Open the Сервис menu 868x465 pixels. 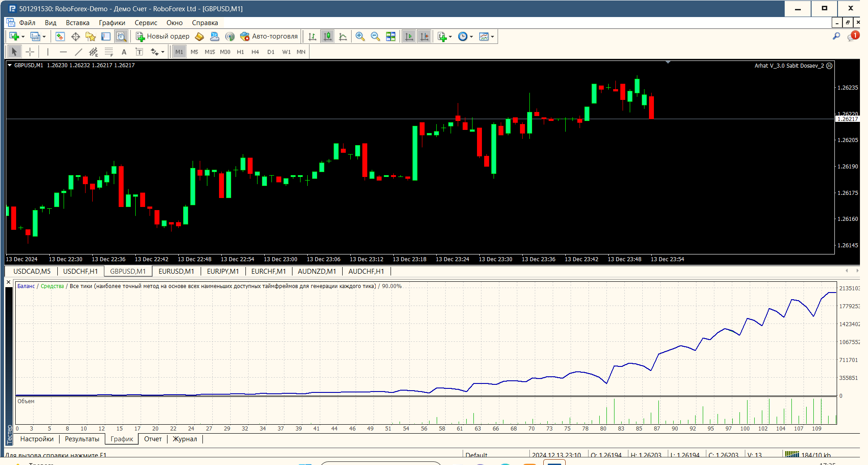click(146, 23)
